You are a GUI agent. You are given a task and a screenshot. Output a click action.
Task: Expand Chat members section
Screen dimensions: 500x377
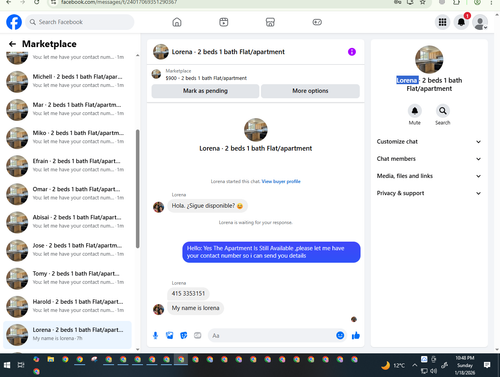pos(429,159)
